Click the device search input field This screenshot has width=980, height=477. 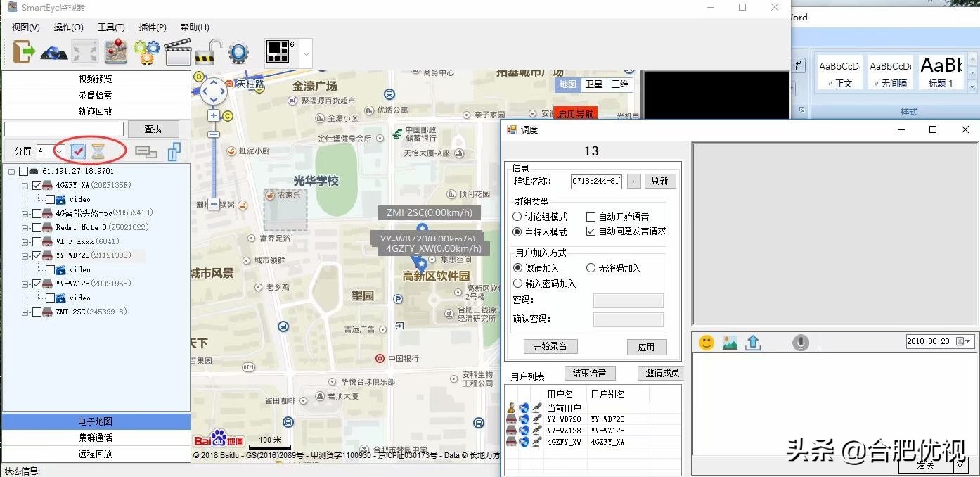tap(63, 129)
